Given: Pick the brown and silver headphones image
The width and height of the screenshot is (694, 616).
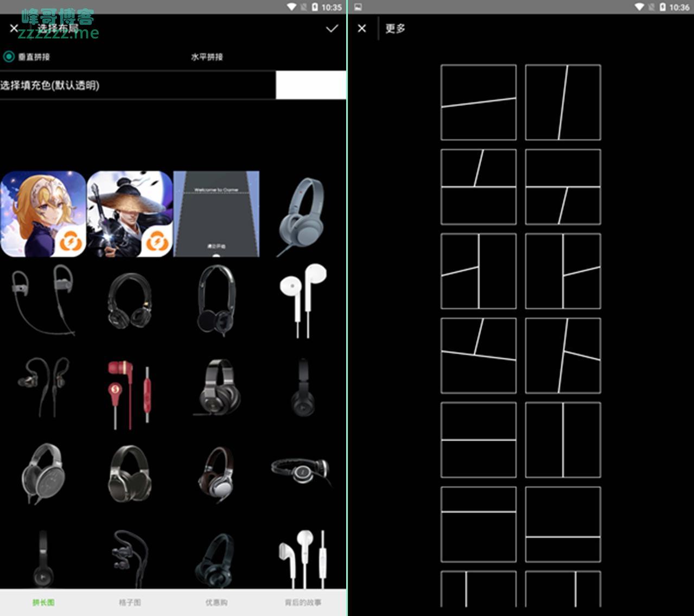Looking at the screenshot, I should click(217, 474).
